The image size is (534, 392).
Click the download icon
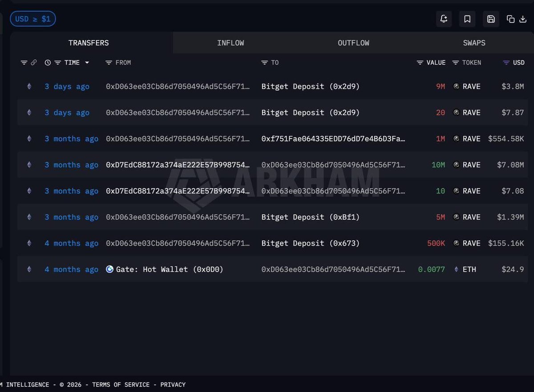tap(523, 19)
